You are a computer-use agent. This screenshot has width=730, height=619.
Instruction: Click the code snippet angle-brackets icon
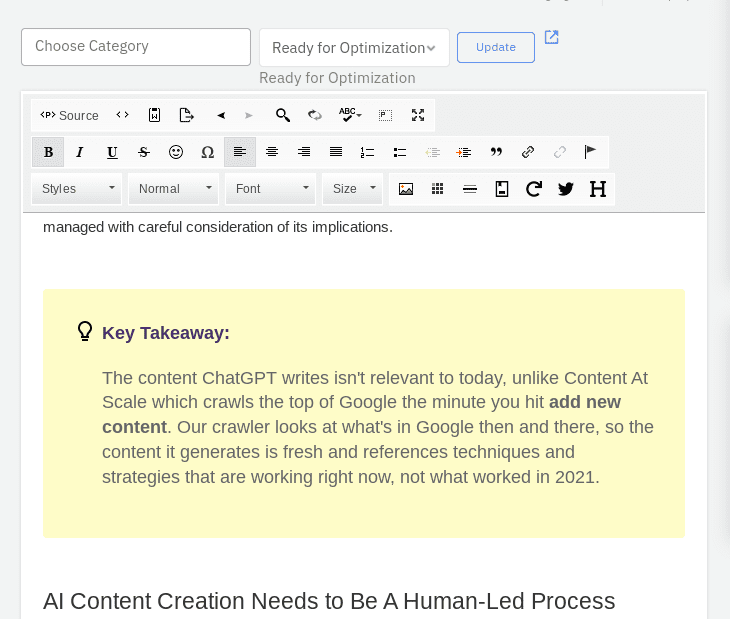pyautogui.click(x=122, y=115)
